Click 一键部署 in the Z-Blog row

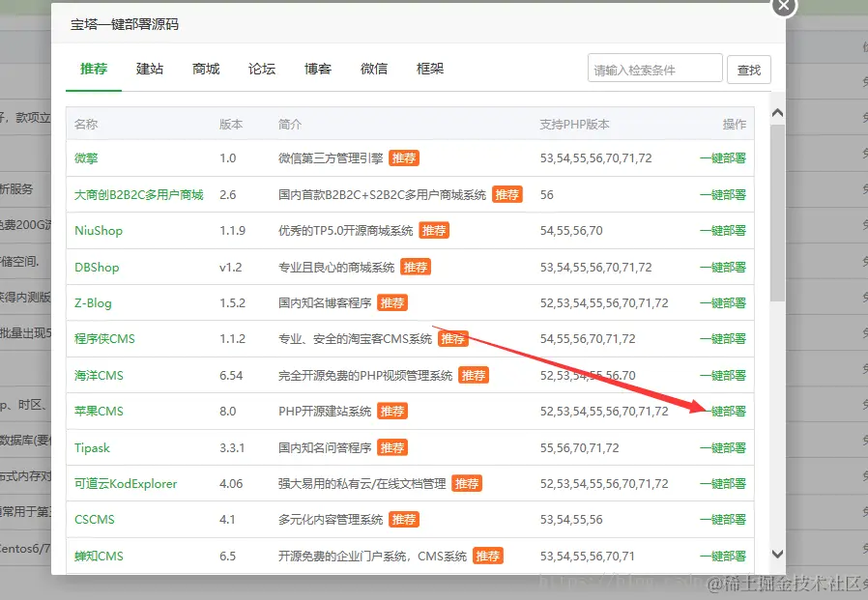point(722,302)
